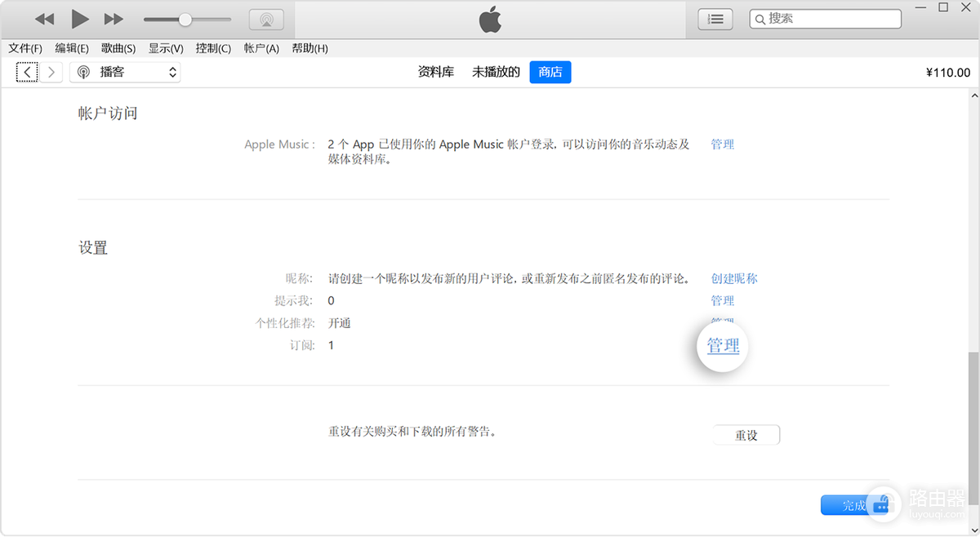Go back with the left arrow button
980x537 pixels.
pos(27,72)
